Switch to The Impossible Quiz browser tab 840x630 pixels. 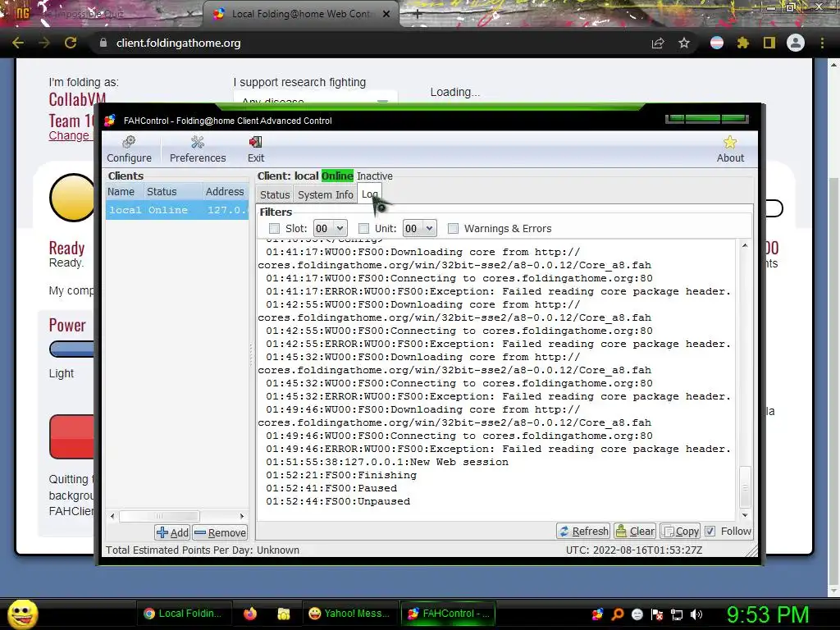pyautogui.click(x=102, y=14)
